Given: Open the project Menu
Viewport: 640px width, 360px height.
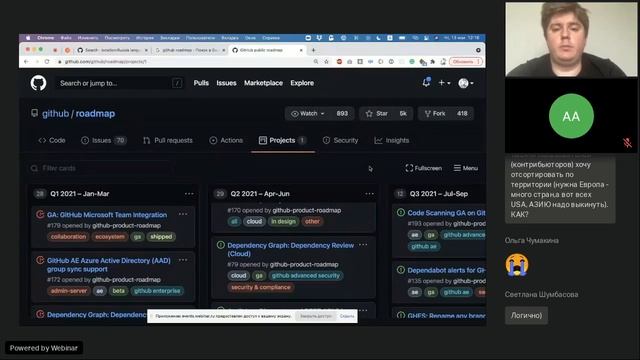Looking at the screenshot, I should click(466, 168).
